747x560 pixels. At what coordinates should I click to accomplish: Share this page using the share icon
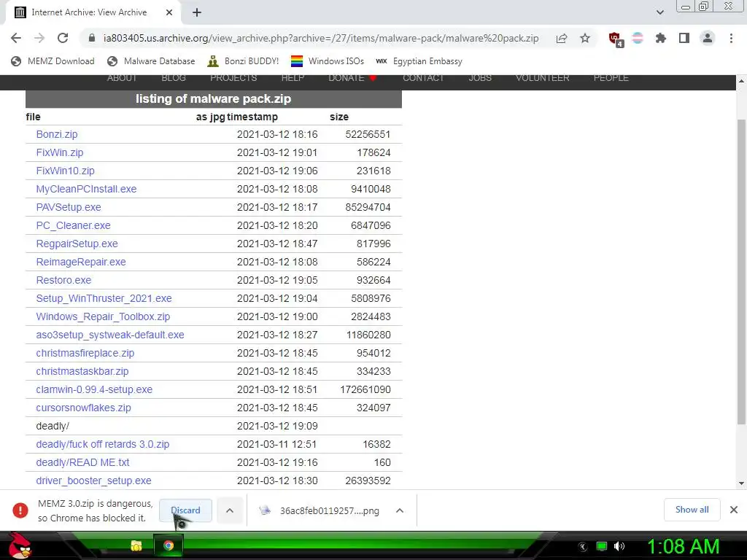pos(562,38)
